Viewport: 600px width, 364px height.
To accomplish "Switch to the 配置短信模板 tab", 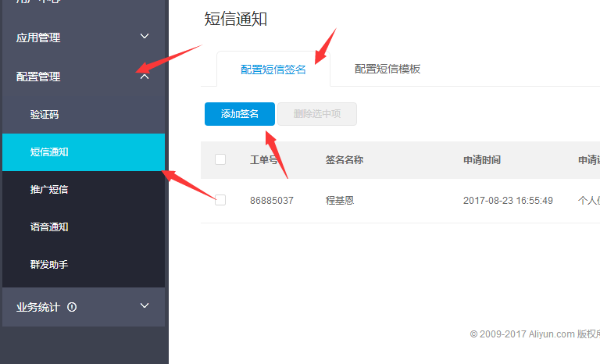I will pos(387,69).
